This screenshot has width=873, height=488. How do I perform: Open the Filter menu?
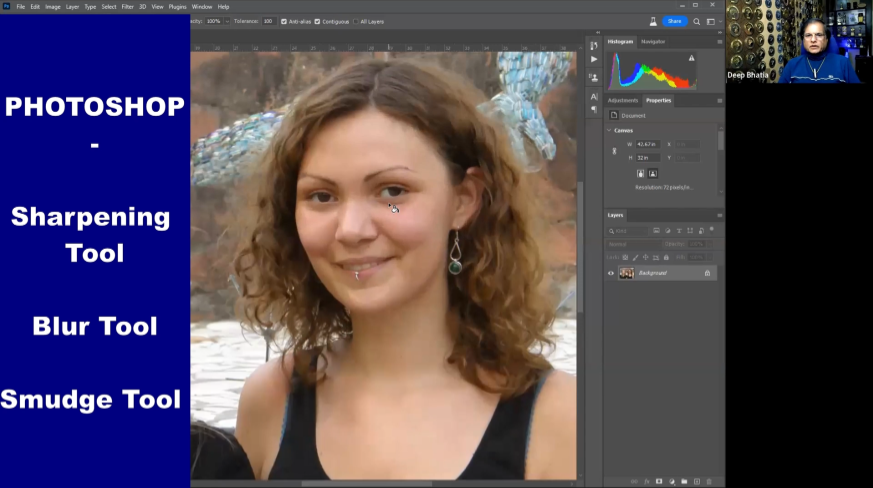pos(127,6)
